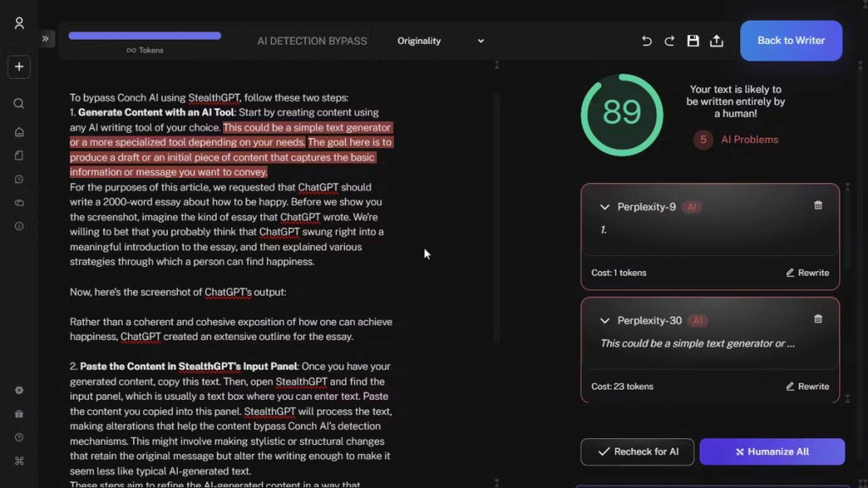Open settings gear in sidebar

click(19, 390)
